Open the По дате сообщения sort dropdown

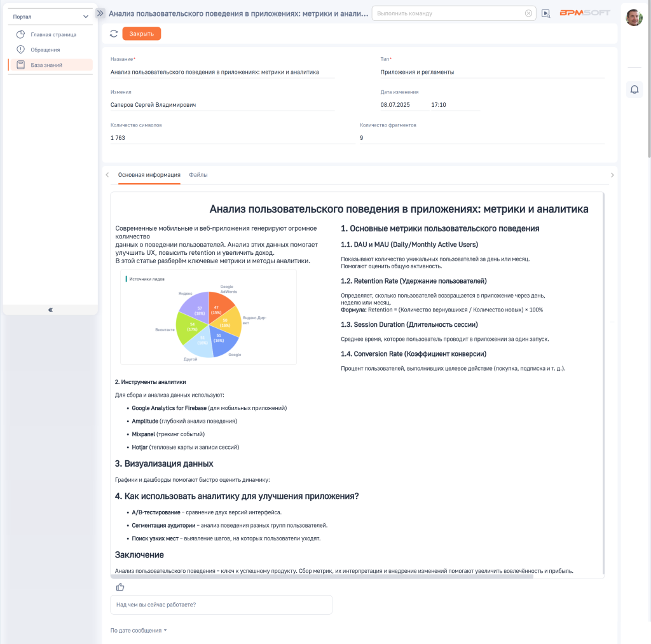tap(139, 630)
